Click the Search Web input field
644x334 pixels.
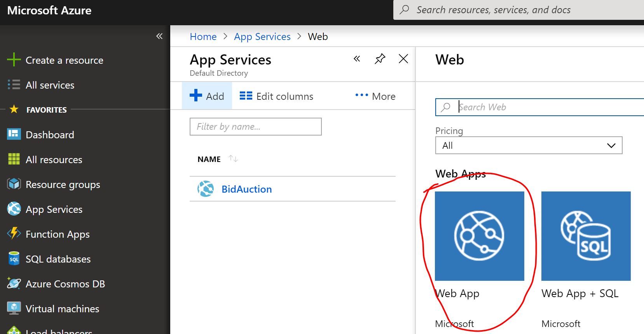(x=539, y=107)
